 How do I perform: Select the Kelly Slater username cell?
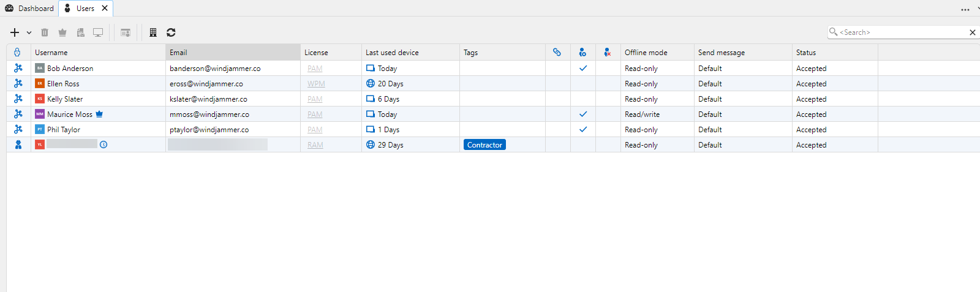[x=98, y=99]
